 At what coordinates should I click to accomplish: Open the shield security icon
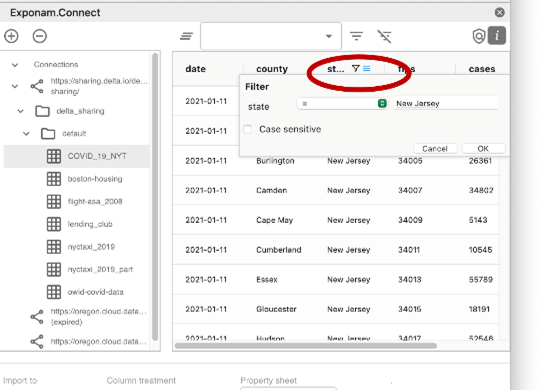479,36
